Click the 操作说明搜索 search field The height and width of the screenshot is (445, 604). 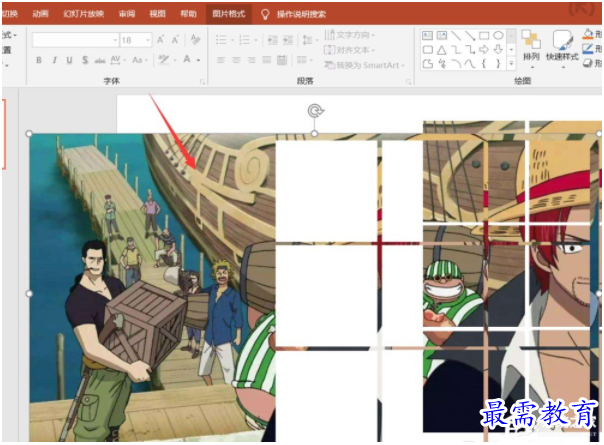point(301,15)
